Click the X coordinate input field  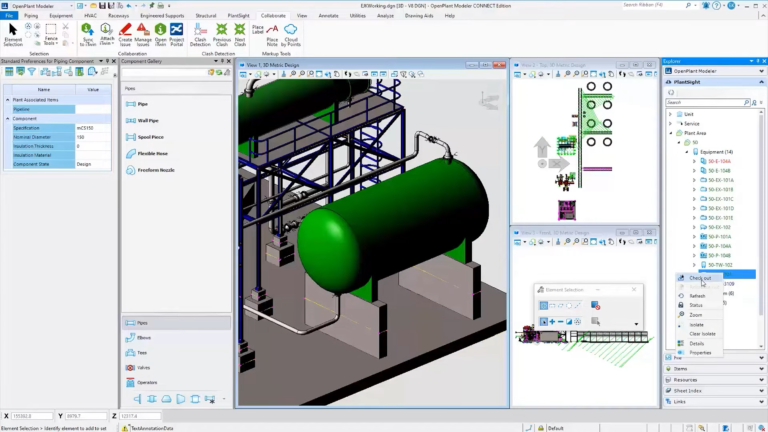(32, 416)
